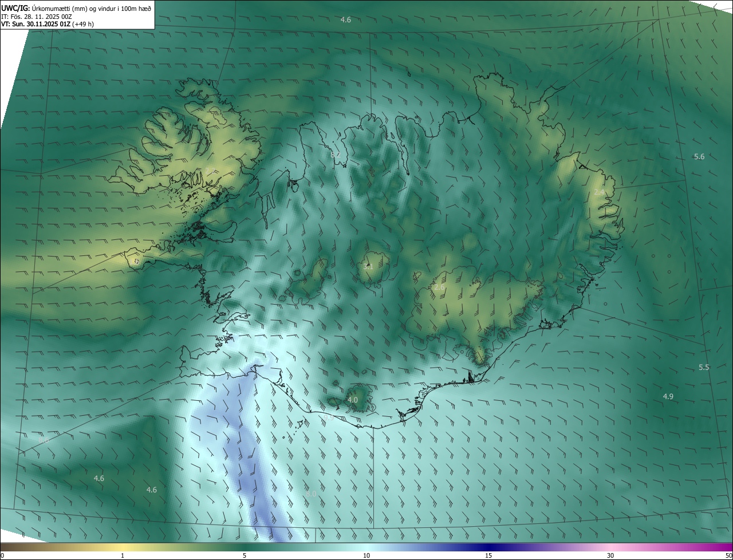Click the 10 tick label on the color scale

366,555
